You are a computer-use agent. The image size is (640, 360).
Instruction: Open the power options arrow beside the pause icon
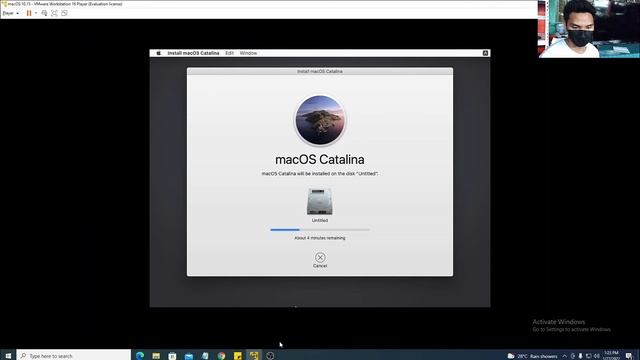[36, 13]
